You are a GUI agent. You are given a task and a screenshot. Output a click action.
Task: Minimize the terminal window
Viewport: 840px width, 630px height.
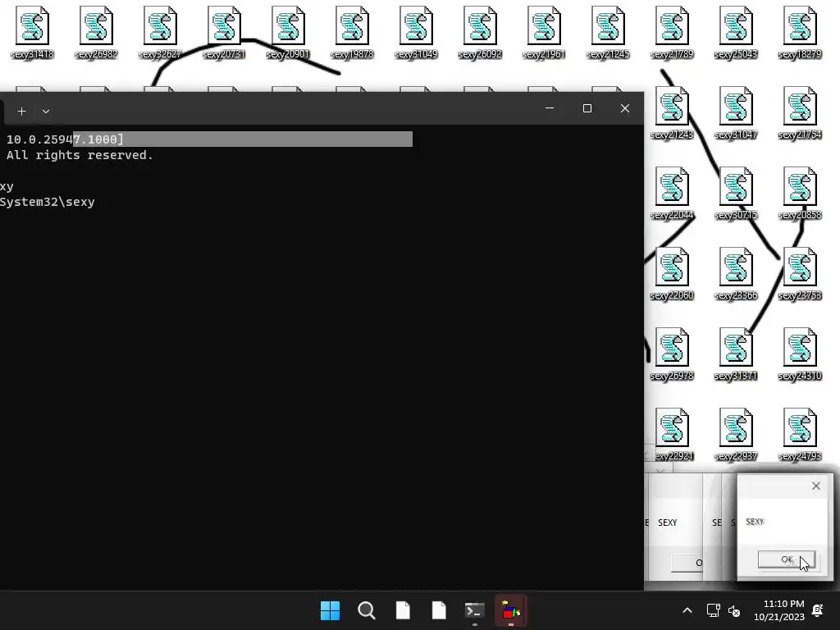click(549, 108)
